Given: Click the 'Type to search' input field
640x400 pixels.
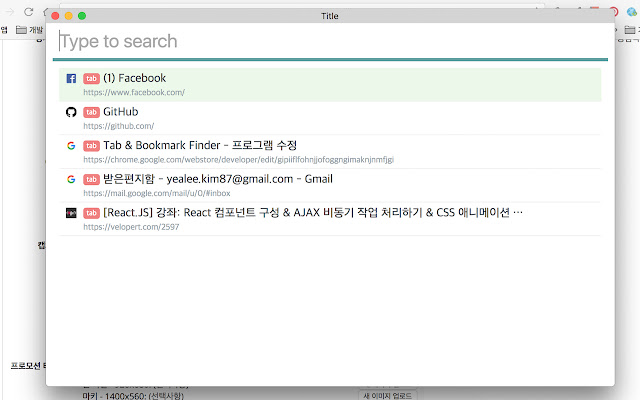Looking at the screenshot, I should click(x=330, y=41).
